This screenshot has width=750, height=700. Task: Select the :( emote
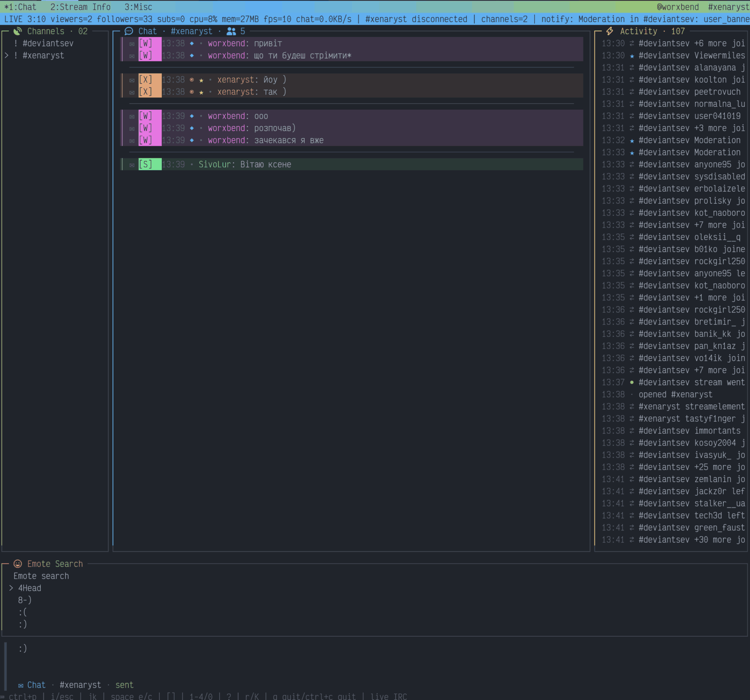(22, 612)
